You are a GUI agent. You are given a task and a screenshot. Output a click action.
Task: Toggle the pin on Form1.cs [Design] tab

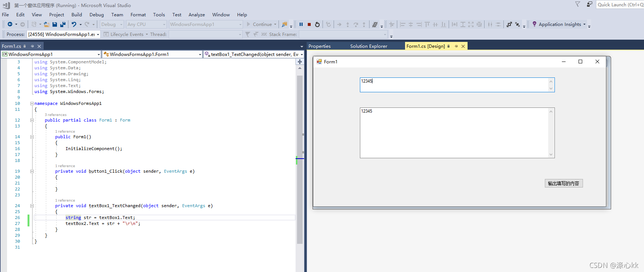point(456,46)
